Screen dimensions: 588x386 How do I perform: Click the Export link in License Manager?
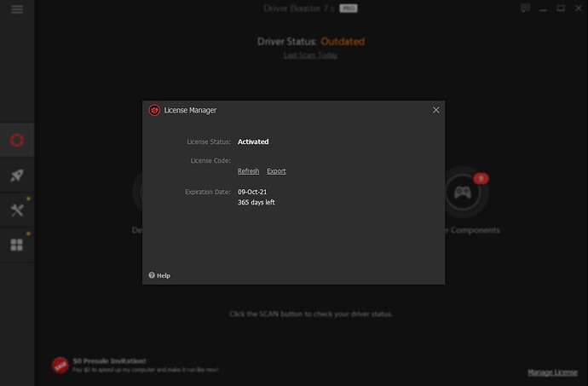[276, 171]
